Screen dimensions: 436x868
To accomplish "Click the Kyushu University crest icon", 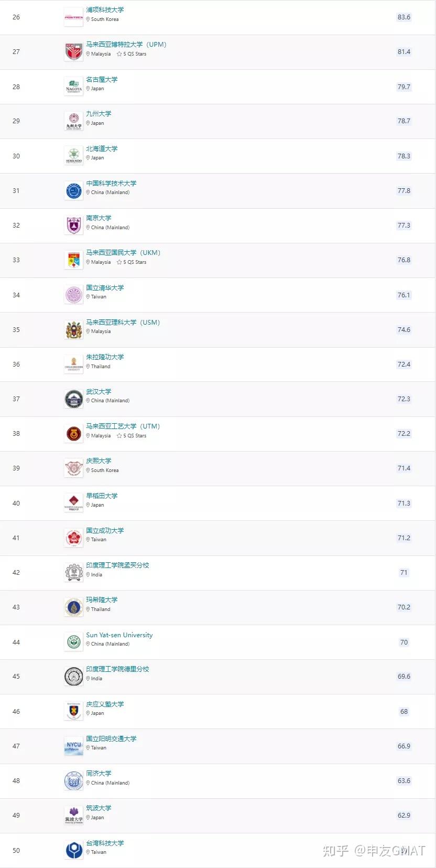I will click(73, 121).
